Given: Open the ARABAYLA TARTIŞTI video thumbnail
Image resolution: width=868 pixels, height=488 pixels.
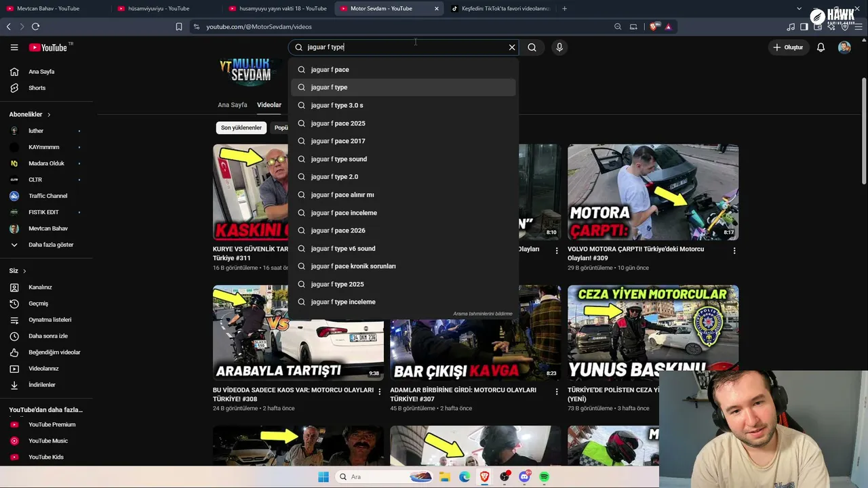Looking at the screenshot, I should tap(298, 333).
